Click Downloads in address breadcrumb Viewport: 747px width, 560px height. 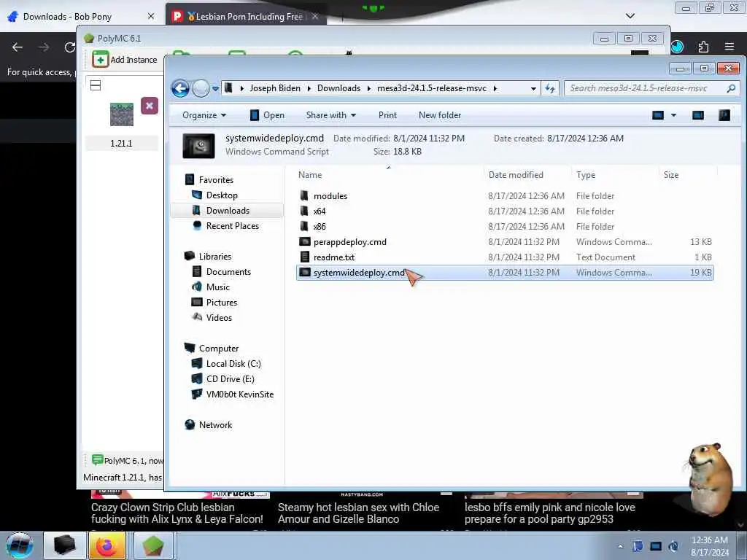(338, 88)
